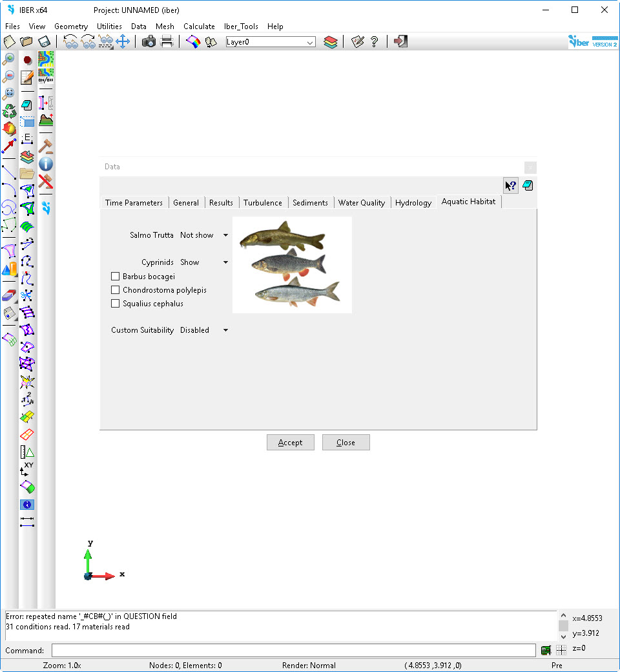Viewport: 620px width, 672px height.
Task: Click the printer icon in toolbar
Action: click(x=167, y=42)
